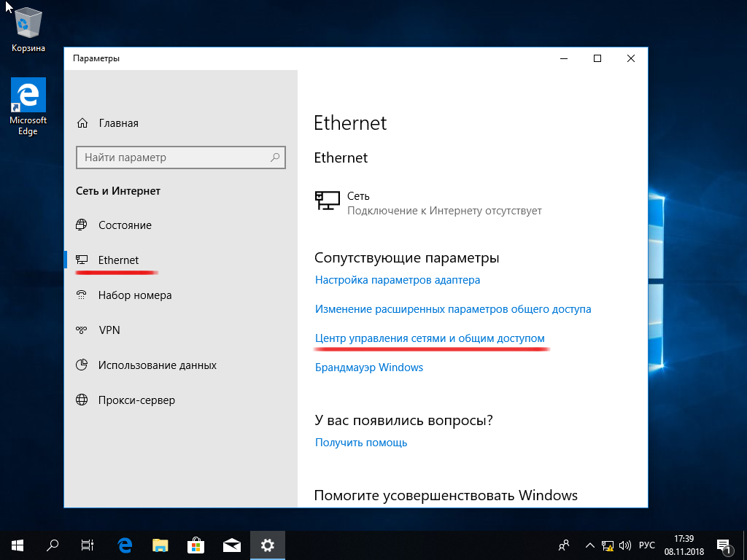
Task: Click the Сопутствующие параметры heading
Action: [x=406, y=258]
